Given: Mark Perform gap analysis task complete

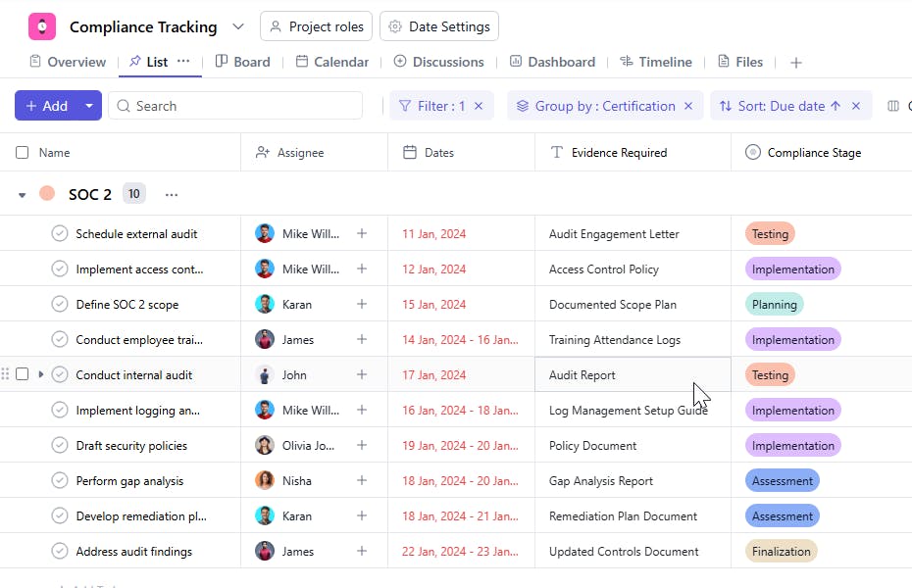Looking at the screenshot, I should click(x=60, y=480).
